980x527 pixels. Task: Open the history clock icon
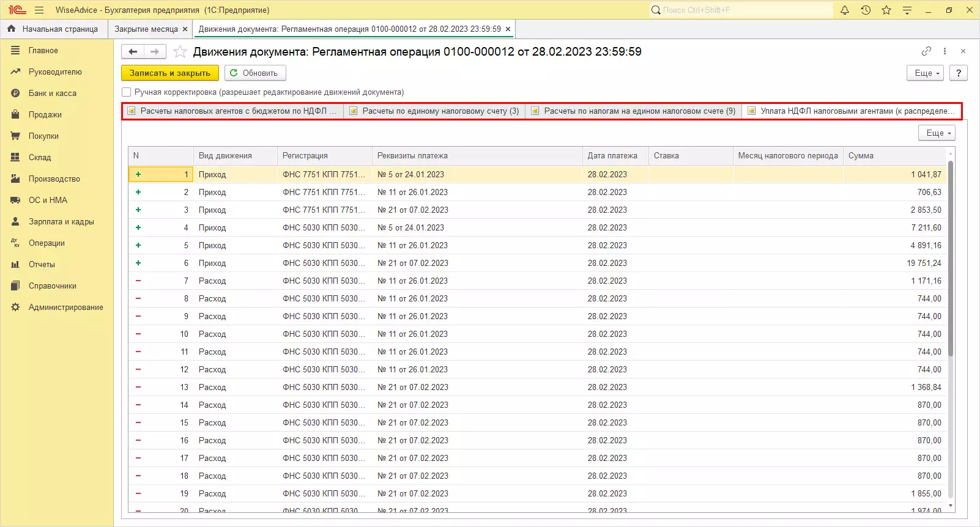click(866, 10)
